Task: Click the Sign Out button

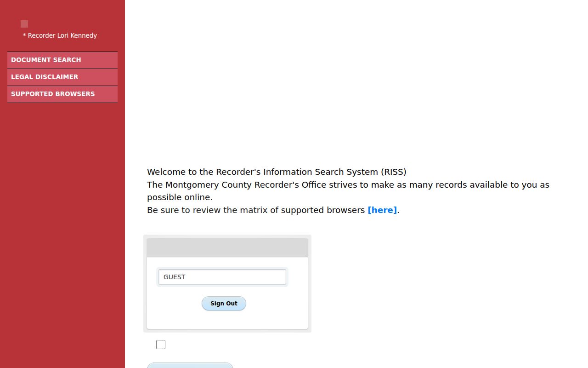Action: [224, 304]
